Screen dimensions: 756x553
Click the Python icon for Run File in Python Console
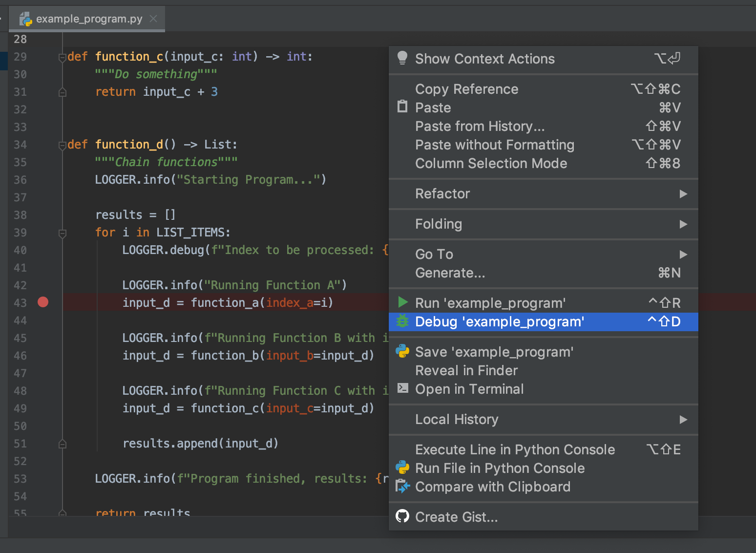point(402,468)
